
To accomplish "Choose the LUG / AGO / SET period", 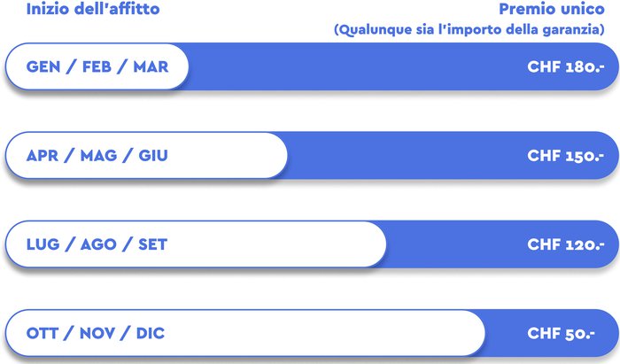I will tap(196, 244).
